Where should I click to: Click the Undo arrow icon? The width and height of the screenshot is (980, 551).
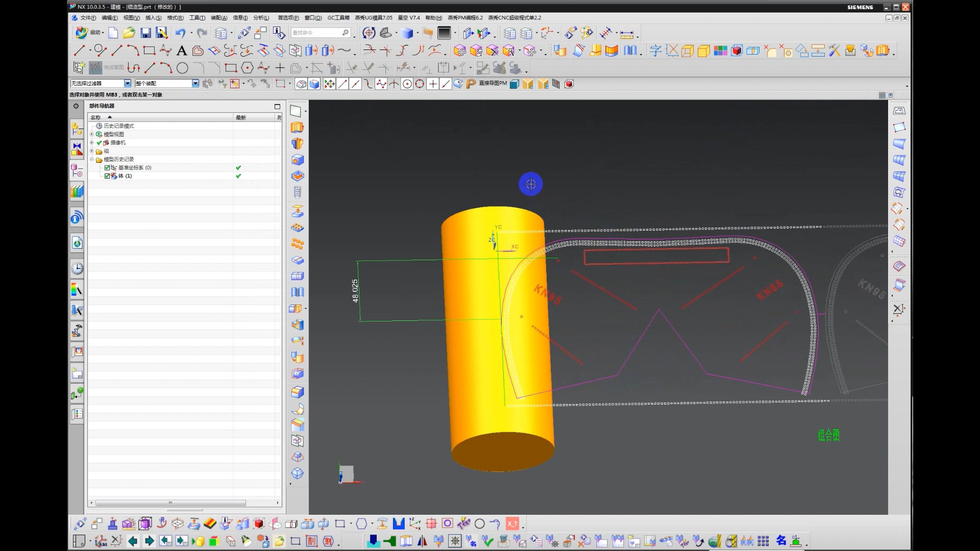[x=180, y=33]
